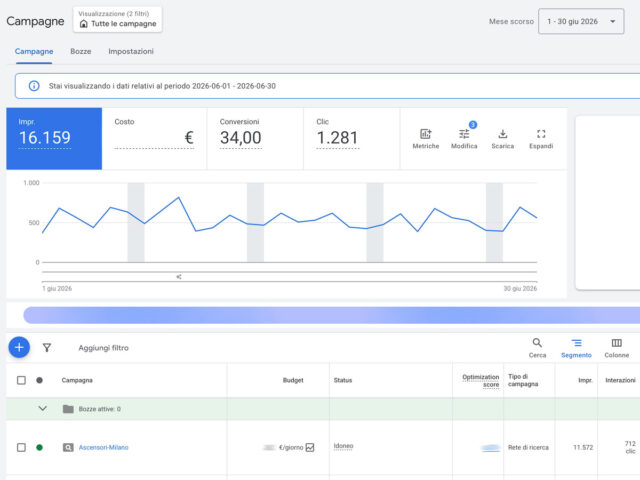Click the Campagne page title
Viewport: 640px width, 480px height.
click(x=35, y=21)
